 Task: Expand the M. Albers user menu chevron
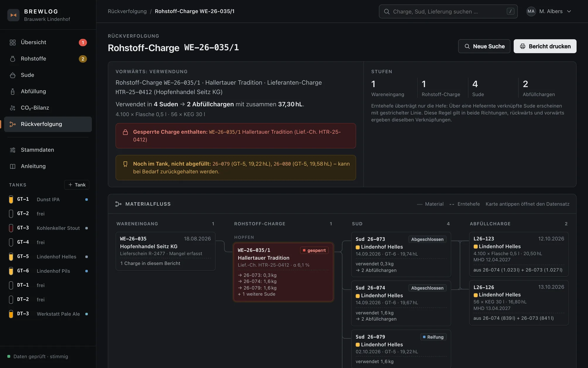pos(569,11)
